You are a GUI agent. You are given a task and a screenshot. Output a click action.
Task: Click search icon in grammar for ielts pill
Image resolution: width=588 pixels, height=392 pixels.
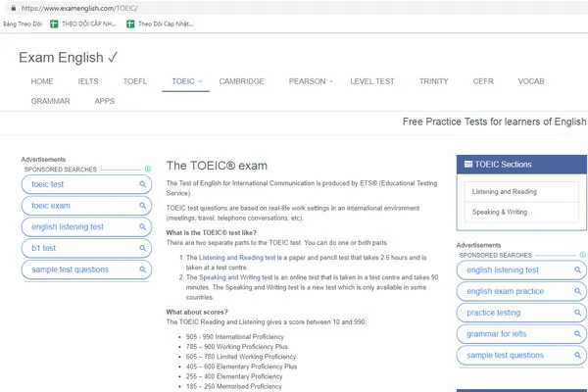[x=577, y=334]
